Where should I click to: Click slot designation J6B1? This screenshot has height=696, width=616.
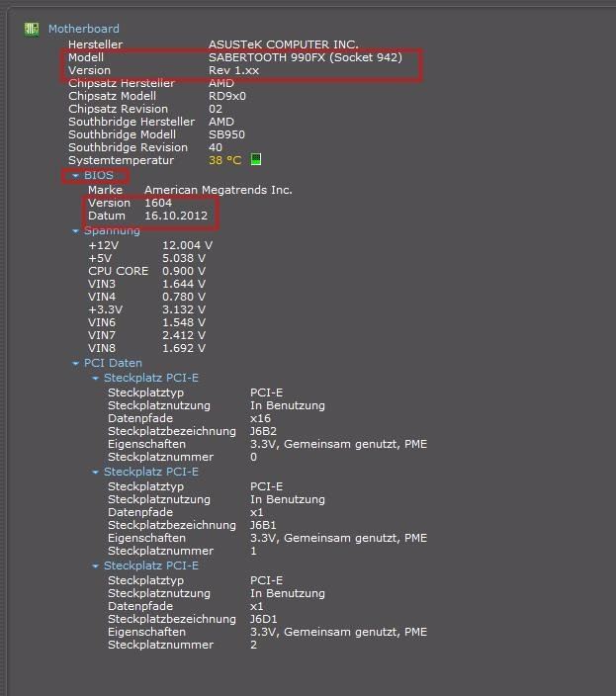[263, 525]
